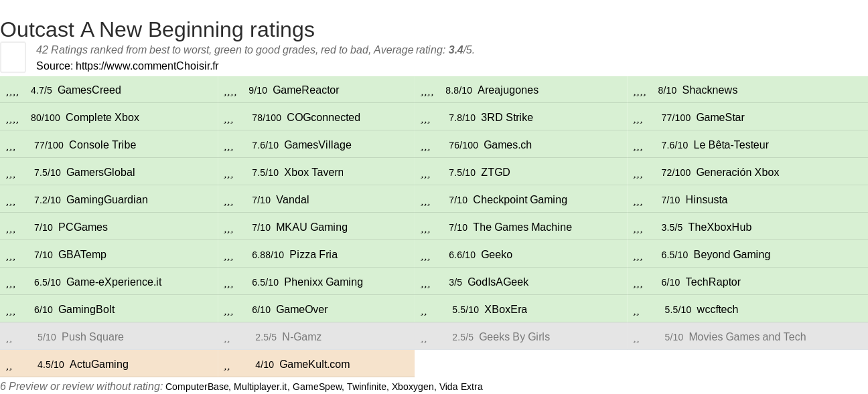
Task: Open the COGconnected review link
Action: 323,118
